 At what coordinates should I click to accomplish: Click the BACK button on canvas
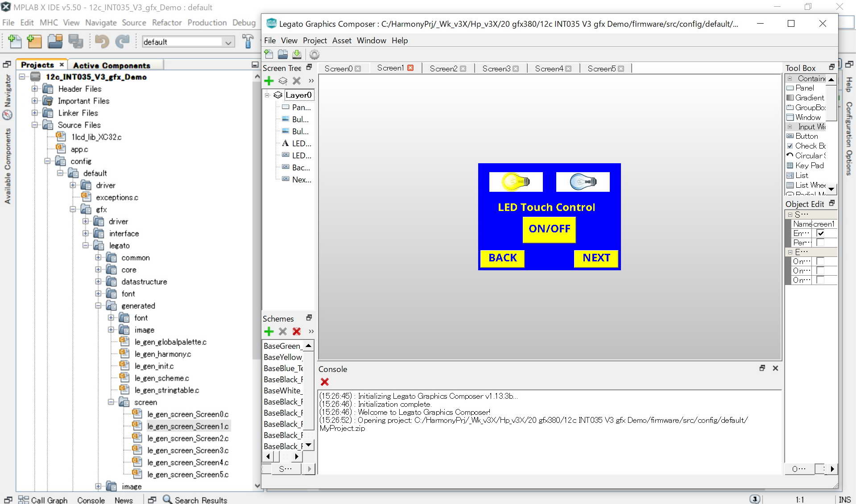[502, 258]
